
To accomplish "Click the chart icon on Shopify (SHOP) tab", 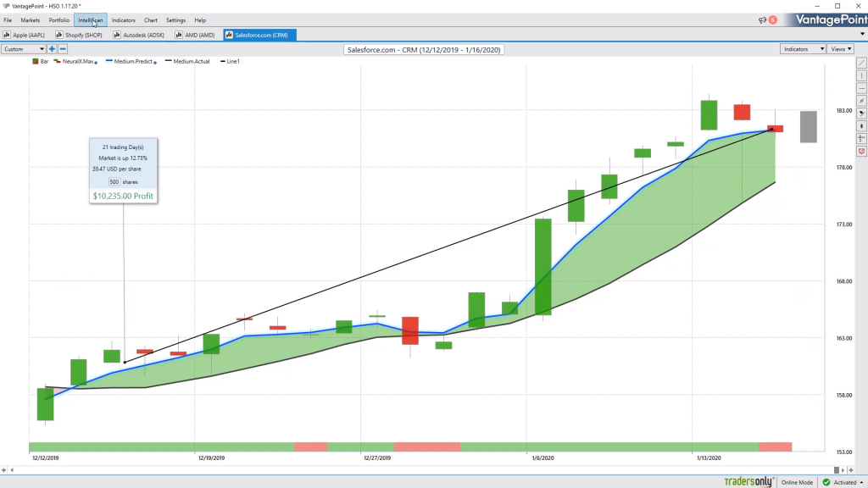I will [59, 35].
